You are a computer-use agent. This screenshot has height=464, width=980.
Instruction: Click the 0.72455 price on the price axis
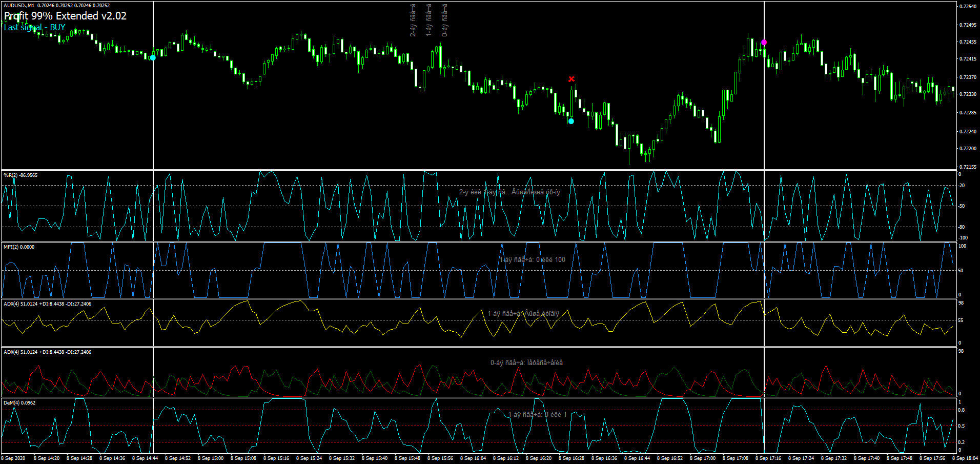pos(968,42)
